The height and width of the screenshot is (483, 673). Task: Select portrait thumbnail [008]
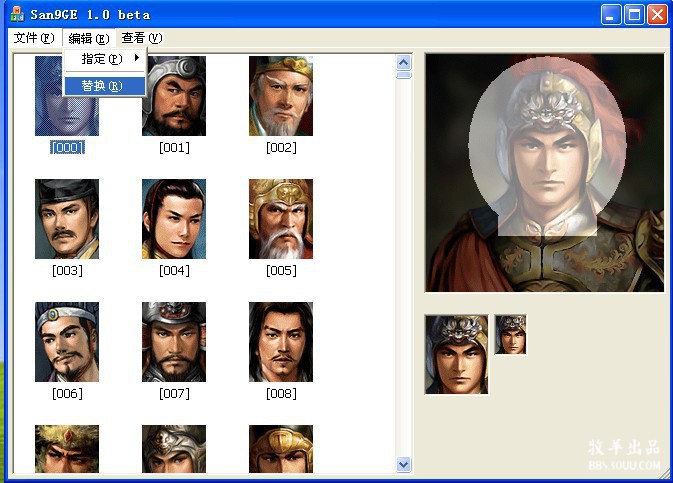coord(281,342)
